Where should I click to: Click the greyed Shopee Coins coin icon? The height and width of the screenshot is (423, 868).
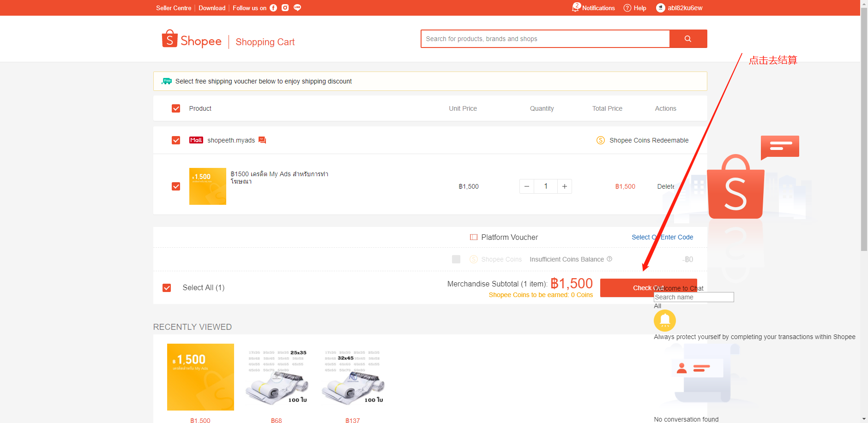(x=474, y=259)
